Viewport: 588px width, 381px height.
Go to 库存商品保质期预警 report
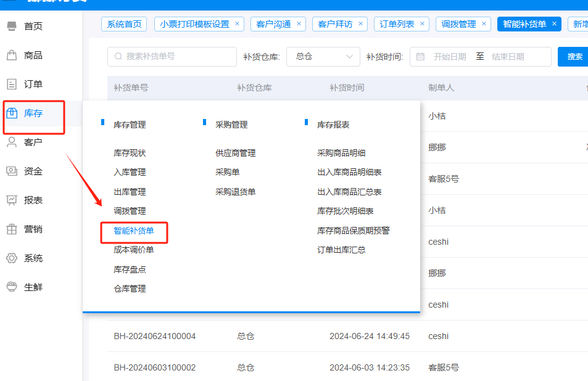point(353,231)
